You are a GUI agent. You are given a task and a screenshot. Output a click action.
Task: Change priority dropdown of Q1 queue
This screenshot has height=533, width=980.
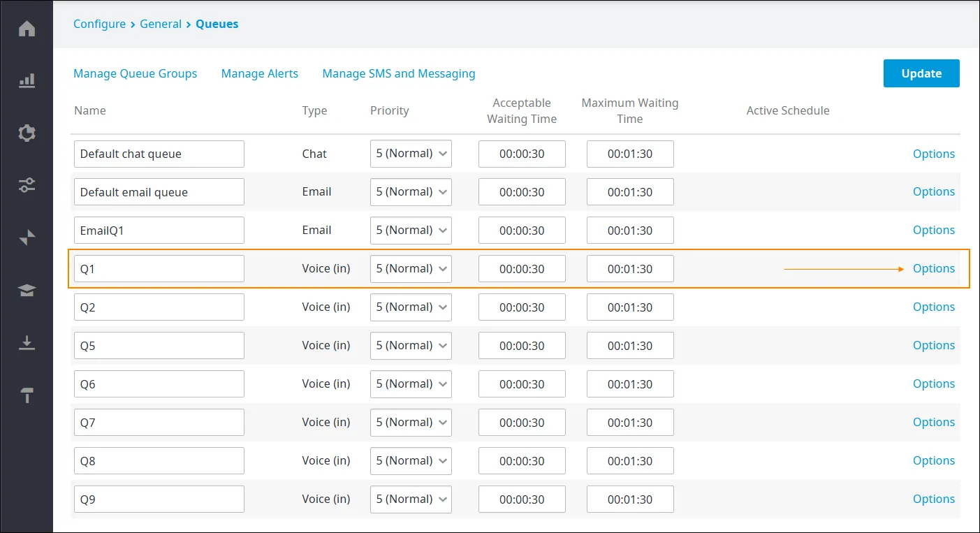411,269
